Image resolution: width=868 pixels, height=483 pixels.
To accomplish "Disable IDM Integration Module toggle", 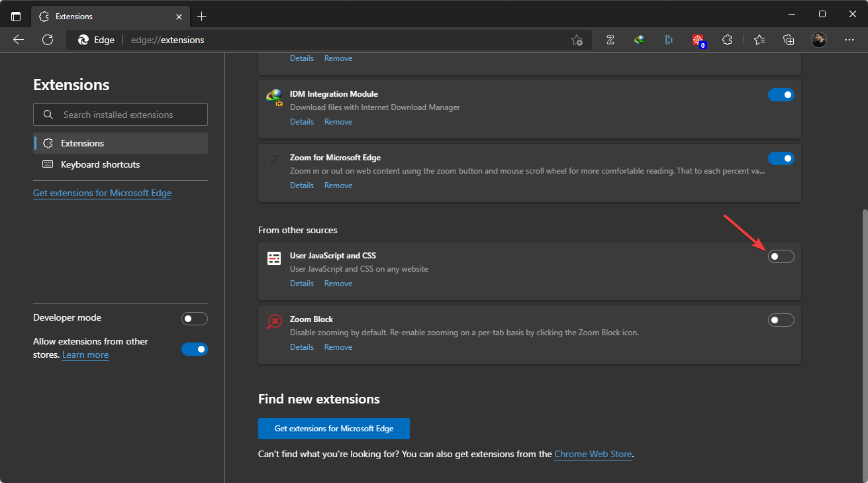I will pos(781,95).
